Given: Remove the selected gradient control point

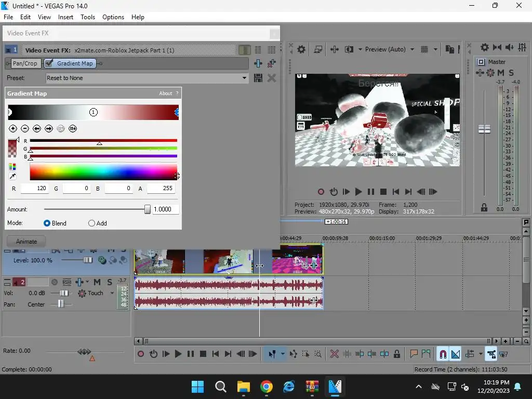Looking at the screenshot, I should pyautogui.click(x=25, y=129).
